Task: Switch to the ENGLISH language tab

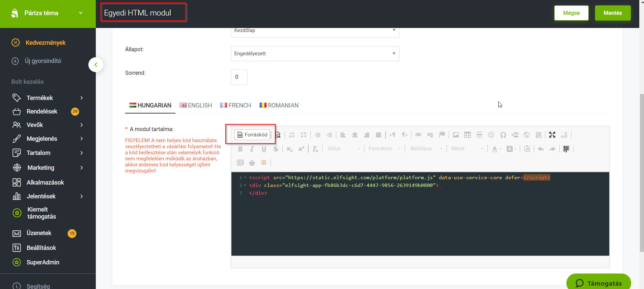Action: coord(196,105)
